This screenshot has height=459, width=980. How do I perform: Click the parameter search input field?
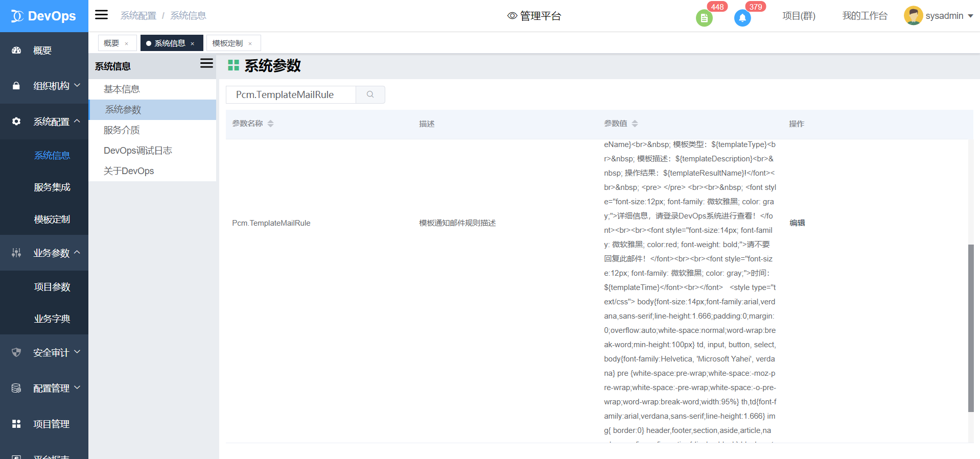click(291, 94)
